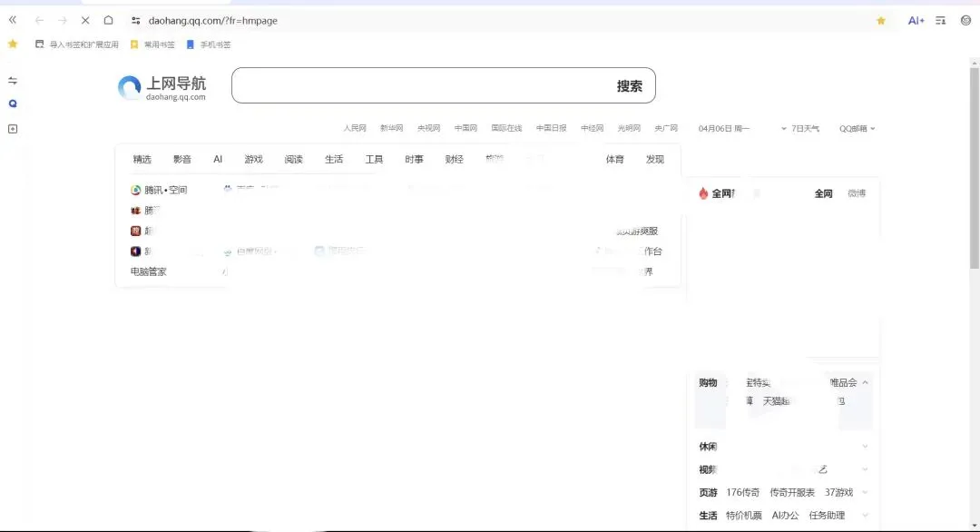Screen dimensions: 980x532
Task: Open the round profile icon at far right
Action: pos(965,21)
